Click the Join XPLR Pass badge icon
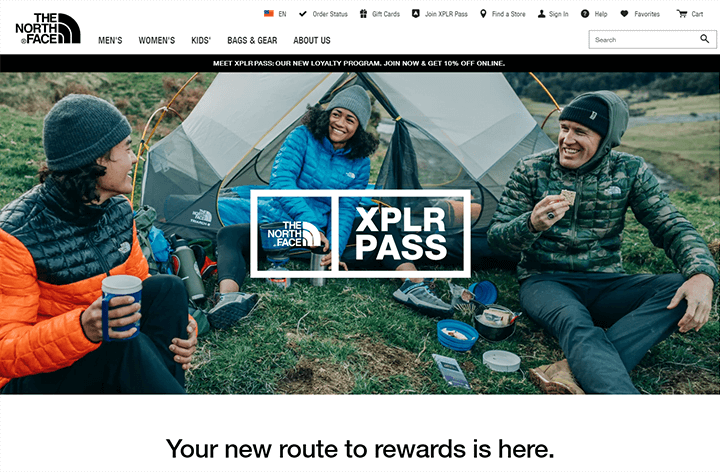Viewport: 720px width, 472px height. click(416, 14)
